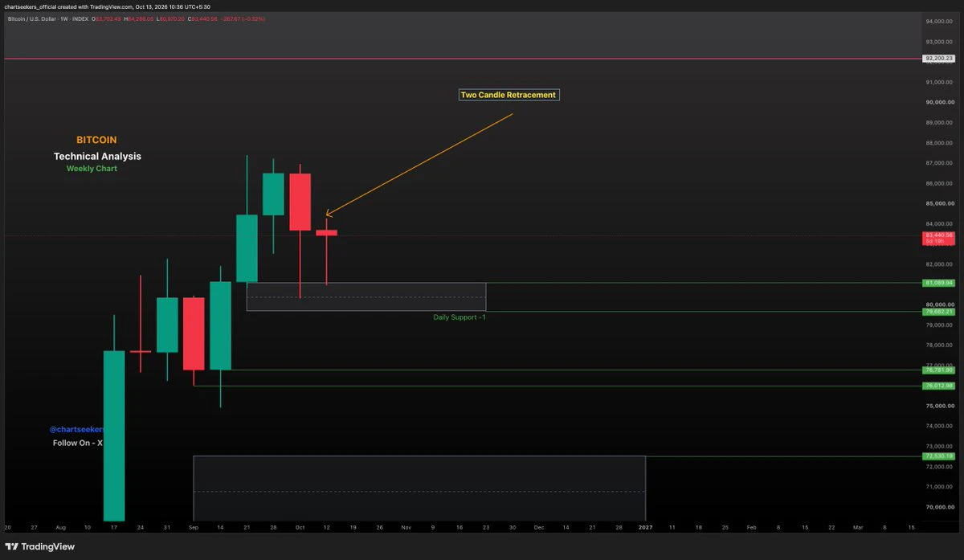This screenshot has width=964, height=560.
Task: Select the "Two Candle Retracement" label
Action: (x=508, y=95)
